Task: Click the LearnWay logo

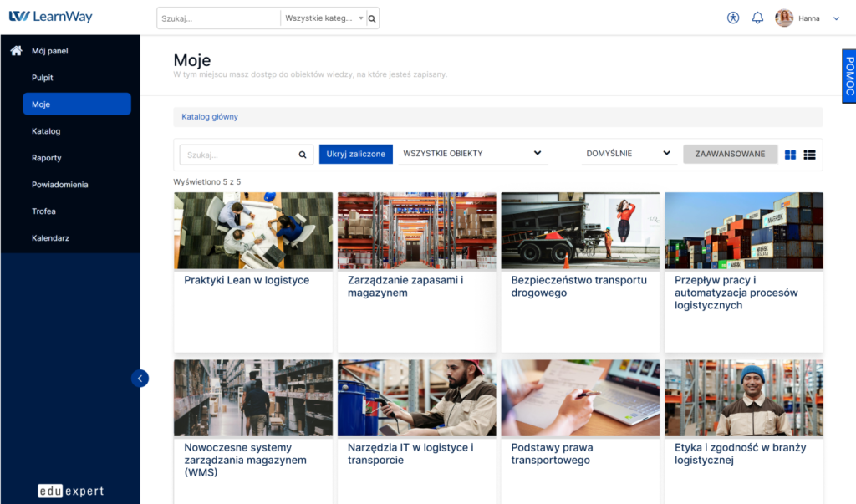Action: [50, 17]
